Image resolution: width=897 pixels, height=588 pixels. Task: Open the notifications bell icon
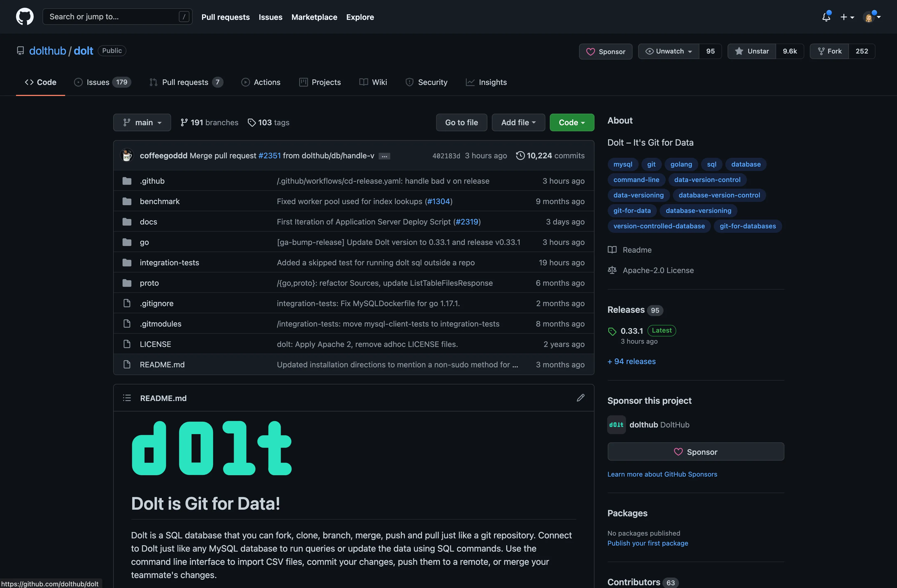(826, 17)
